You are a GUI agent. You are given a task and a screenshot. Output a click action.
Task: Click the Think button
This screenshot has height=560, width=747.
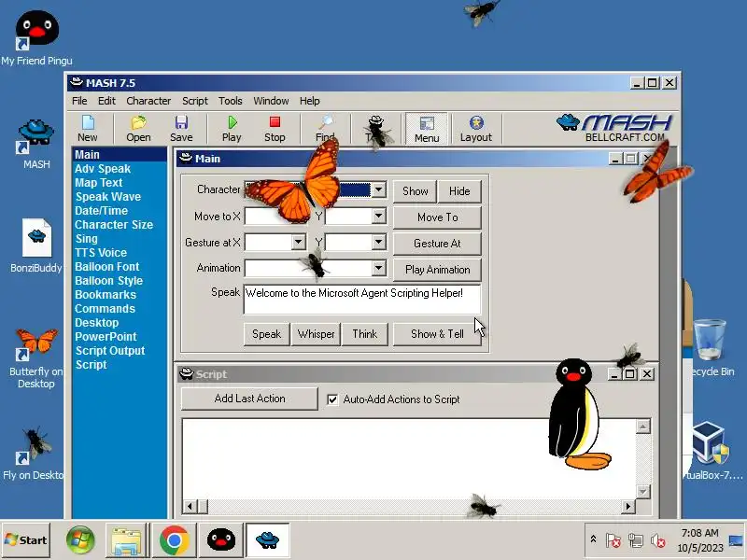pyautogui.click(x=364, y=334)
